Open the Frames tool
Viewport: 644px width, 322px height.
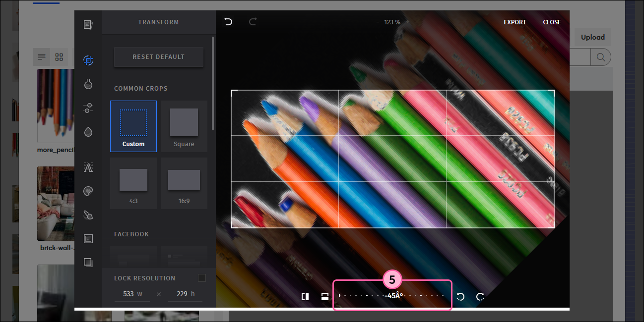(x=88, y=239)
